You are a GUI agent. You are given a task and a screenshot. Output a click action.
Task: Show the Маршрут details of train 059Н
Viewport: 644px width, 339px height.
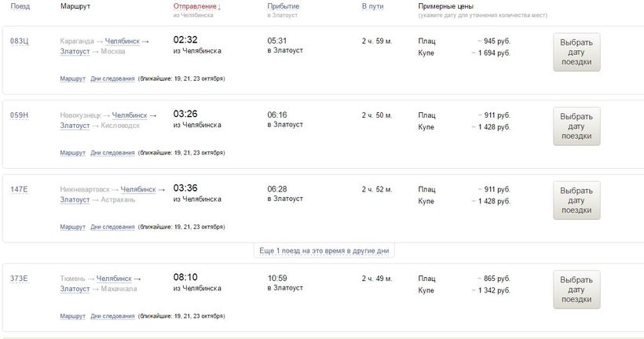(72, 152)
